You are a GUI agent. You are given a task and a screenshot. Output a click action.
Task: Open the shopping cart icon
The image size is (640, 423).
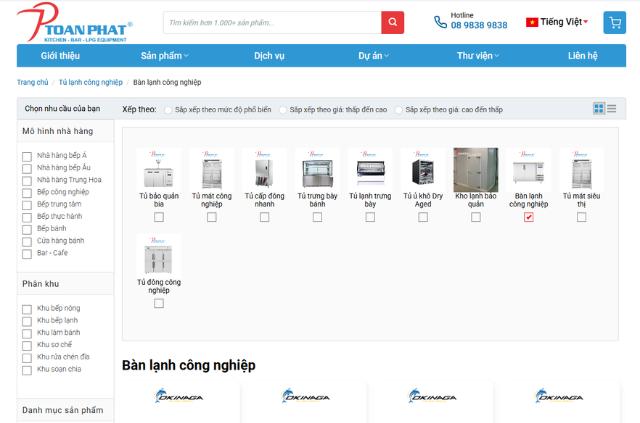[614, 22]
